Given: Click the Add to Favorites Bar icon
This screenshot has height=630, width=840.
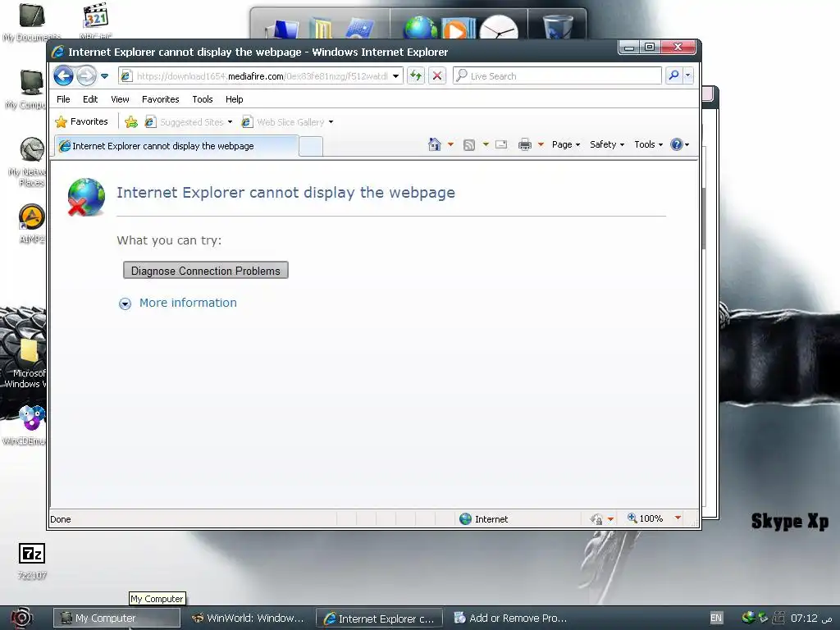Looking at the screenshot, I should 130,122.
